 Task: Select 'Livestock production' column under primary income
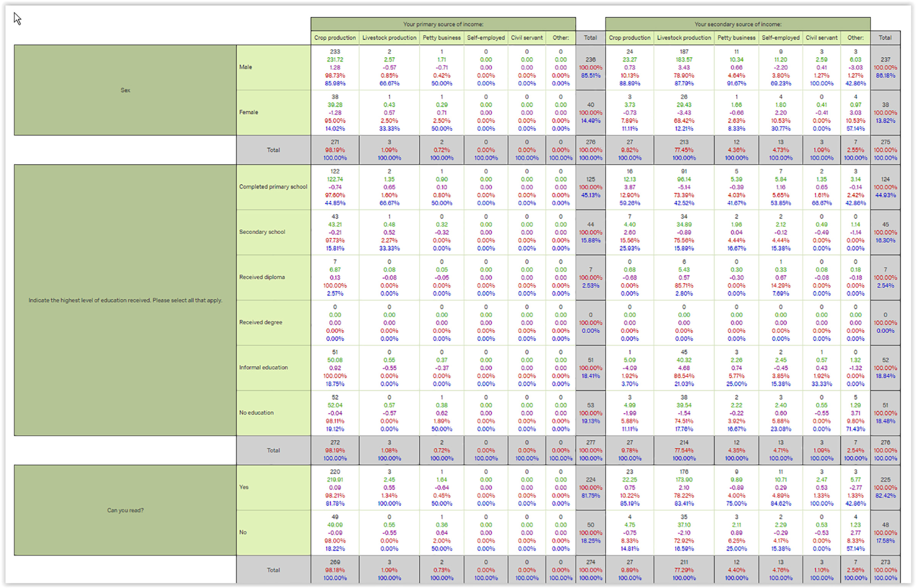389,38
